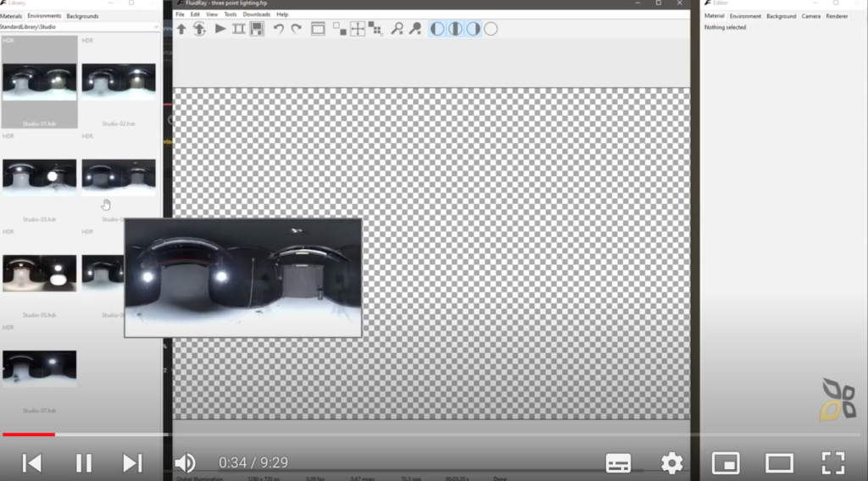Viewport: 868px width, 481px height.
Task: Open the Camera tab in Editor
Action: (811, 16)
